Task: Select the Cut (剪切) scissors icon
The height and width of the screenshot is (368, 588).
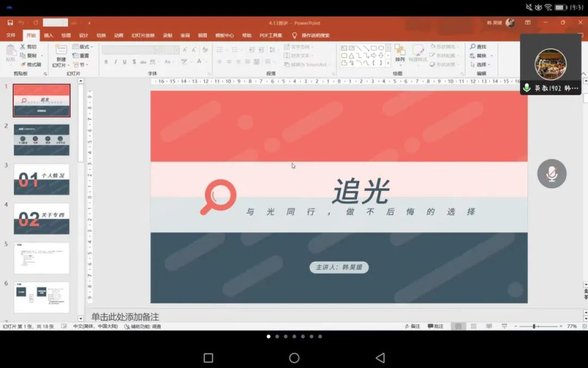Action: coord(23,47)
